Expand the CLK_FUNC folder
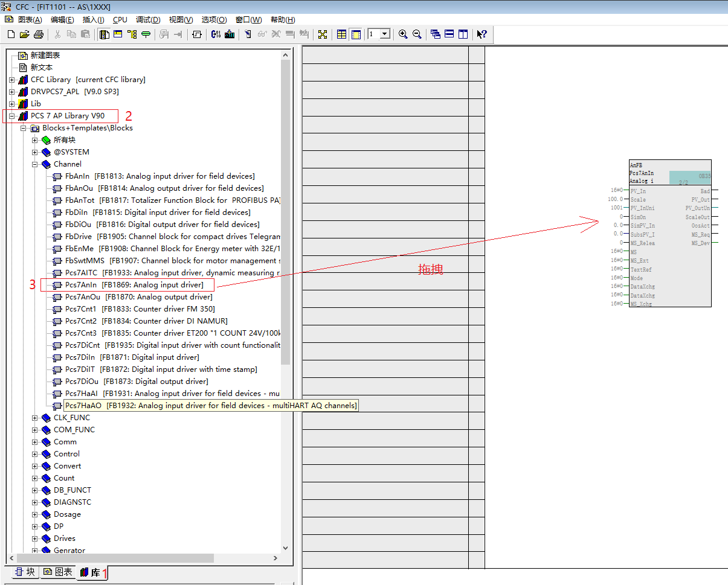The image size is (728, 585). tap(35, 418)
